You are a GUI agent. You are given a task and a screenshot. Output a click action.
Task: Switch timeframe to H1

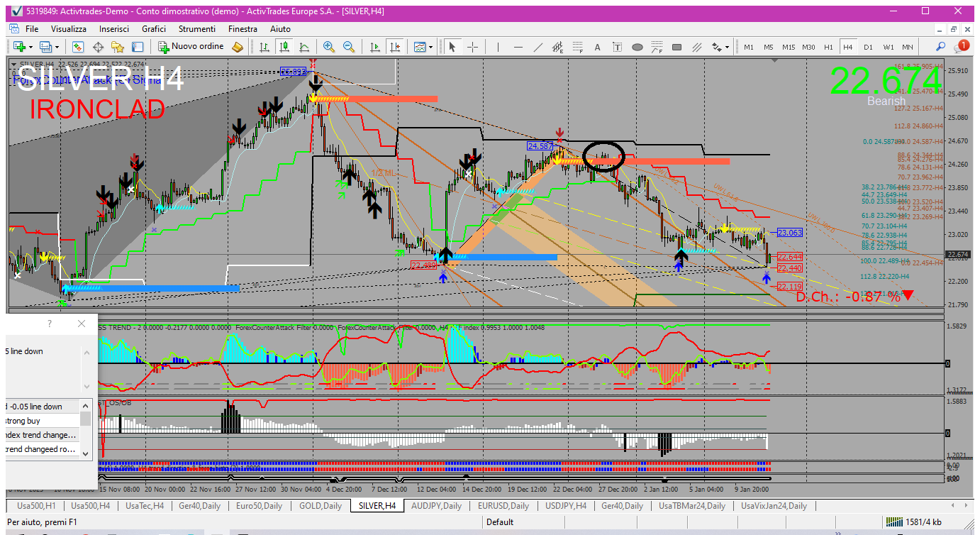(828, 47)
